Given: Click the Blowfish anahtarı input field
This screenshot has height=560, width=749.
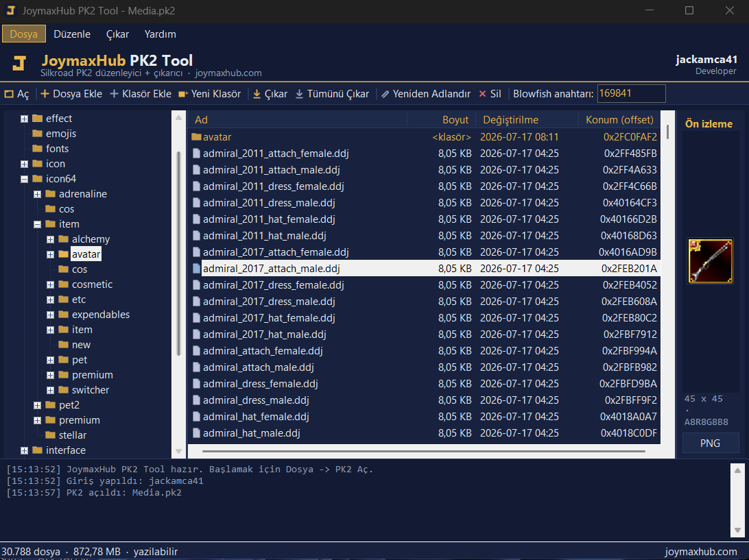Looking at the screenshot, I should tap(631, 94).
